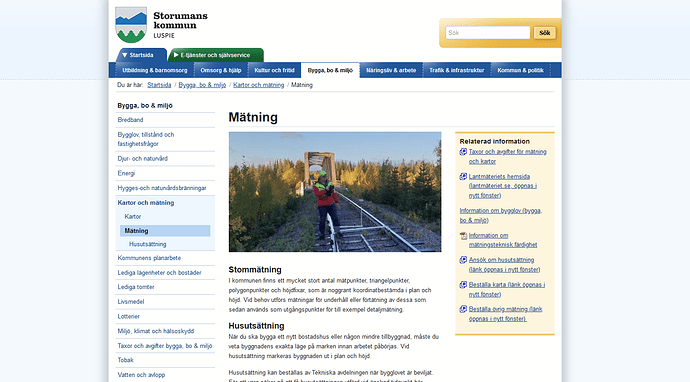Follow the Kartor och mätning breadcrumb link
Image resolution: width=690 pixels, height=382 pixels.
point(259,85)
